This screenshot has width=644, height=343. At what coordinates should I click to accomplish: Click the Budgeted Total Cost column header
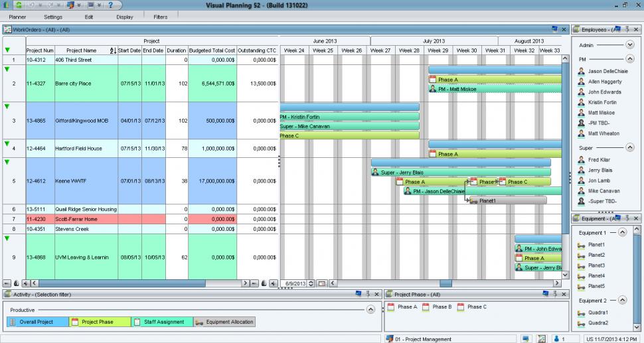coord(212,50)
